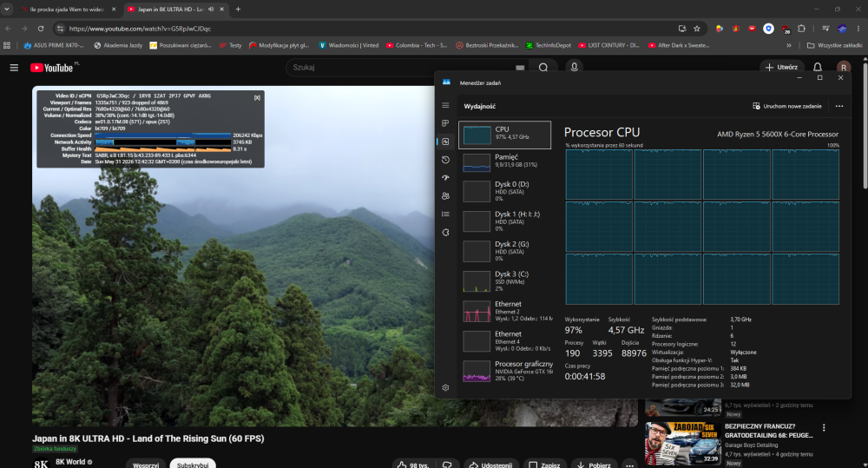Toggle the like button showing 98 tys.
This screenshot has width=868, height=468.
(x=413, y=465)
